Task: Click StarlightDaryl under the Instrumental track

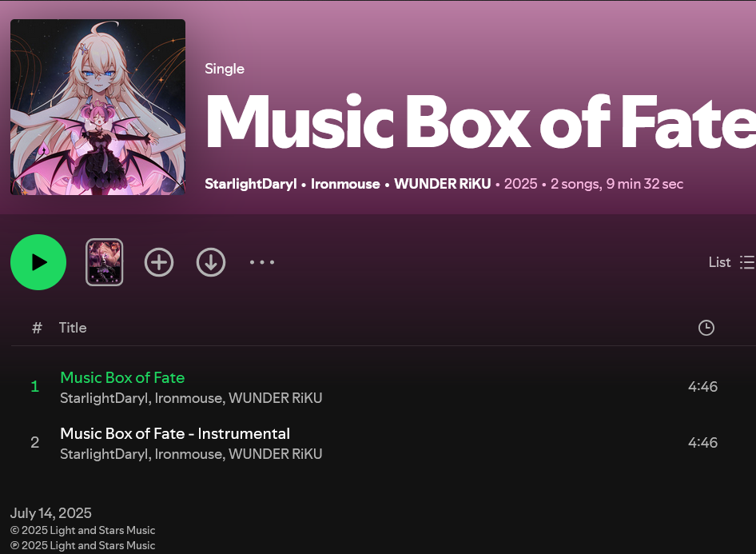Action: click(104, 454)
